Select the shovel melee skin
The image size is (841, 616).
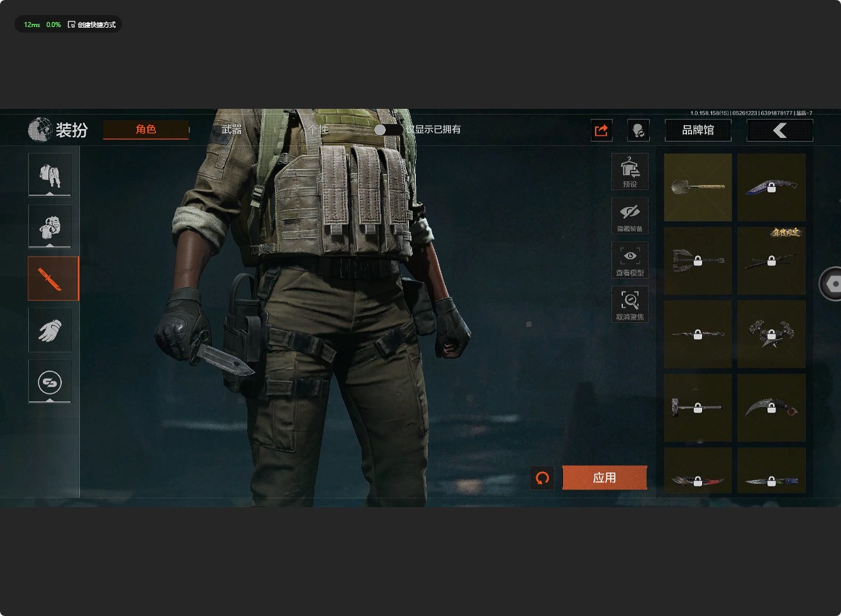698,188
